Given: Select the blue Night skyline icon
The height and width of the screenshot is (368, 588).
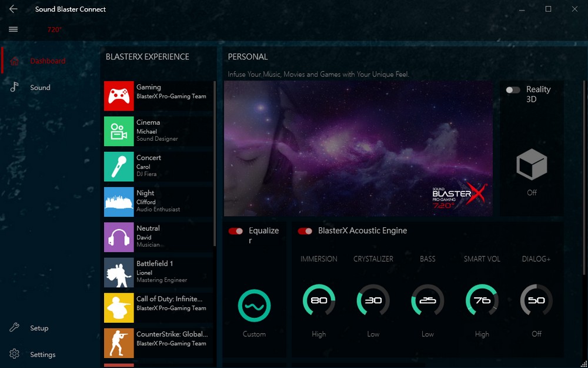Looking at the screenshot, I should tap(119, 202).
